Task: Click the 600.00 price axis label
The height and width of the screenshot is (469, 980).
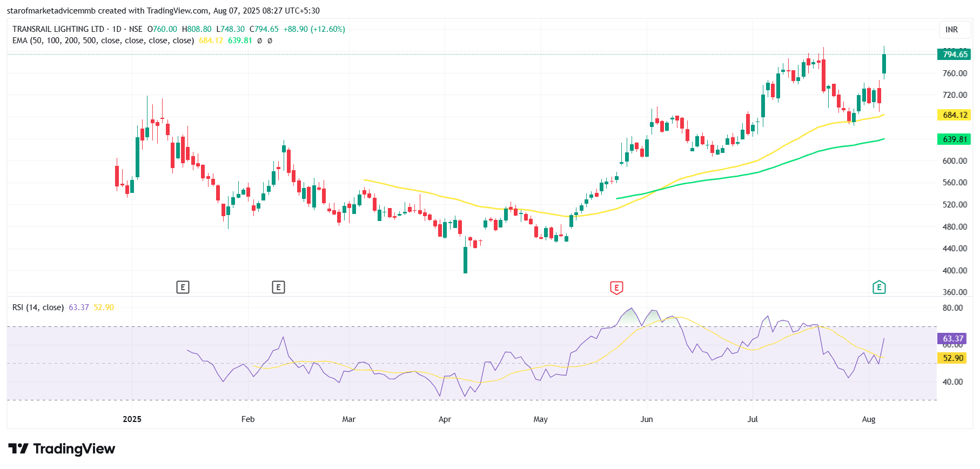Action: pyautogui.click(x=955, y=161)
